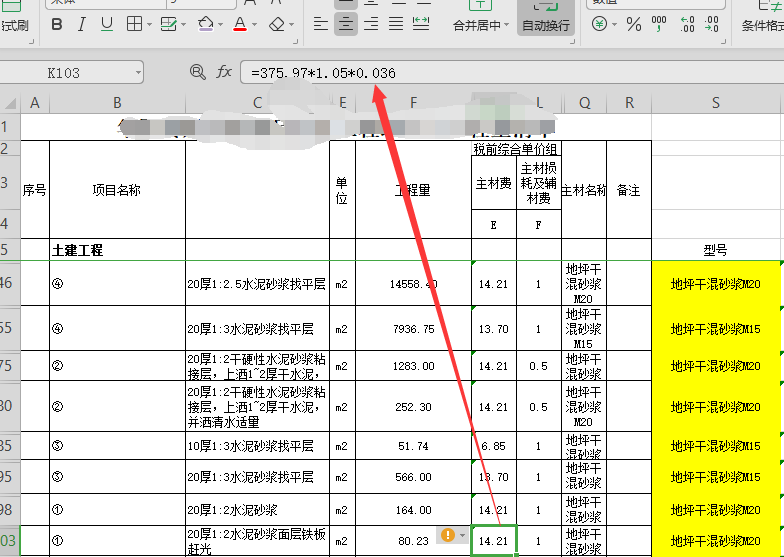Decrease decimal places
The height and width of the screenshot is (557, 784).
coord(712,24)
